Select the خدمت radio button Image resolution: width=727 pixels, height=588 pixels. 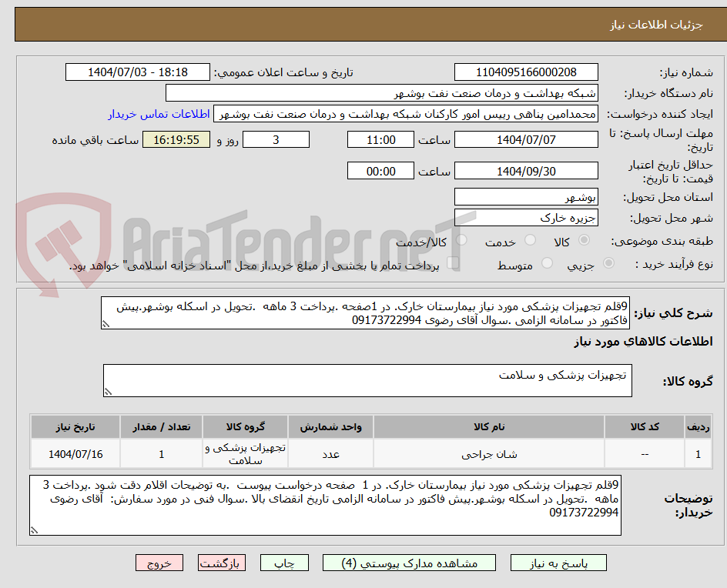point(530,240)
